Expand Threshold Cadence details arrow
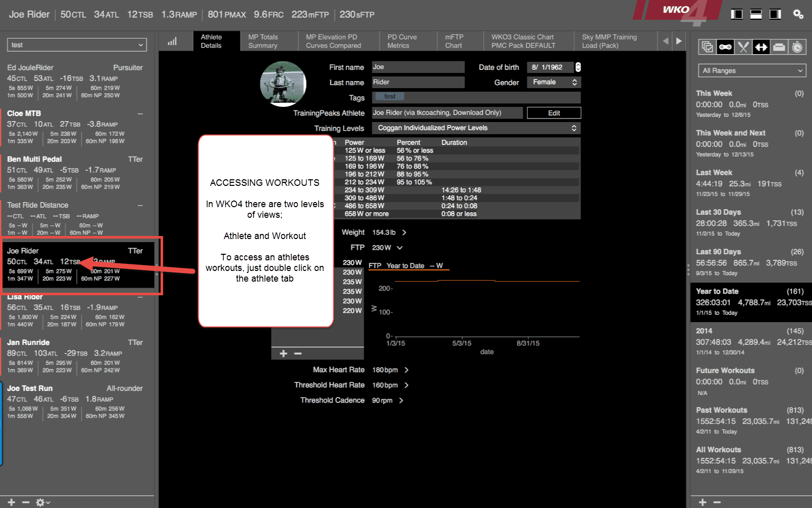 pyautogui.click(x=401, y=400)
